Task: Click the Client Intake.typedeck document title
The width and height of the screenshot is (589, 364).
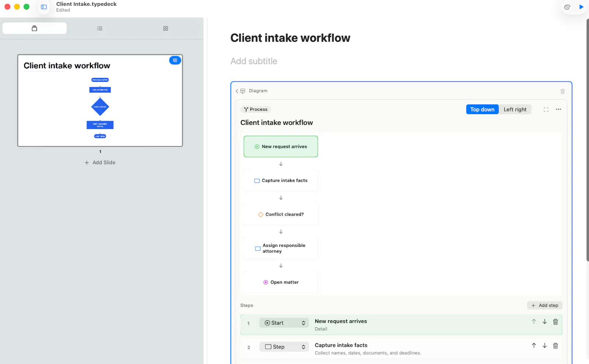Action: 86,4
